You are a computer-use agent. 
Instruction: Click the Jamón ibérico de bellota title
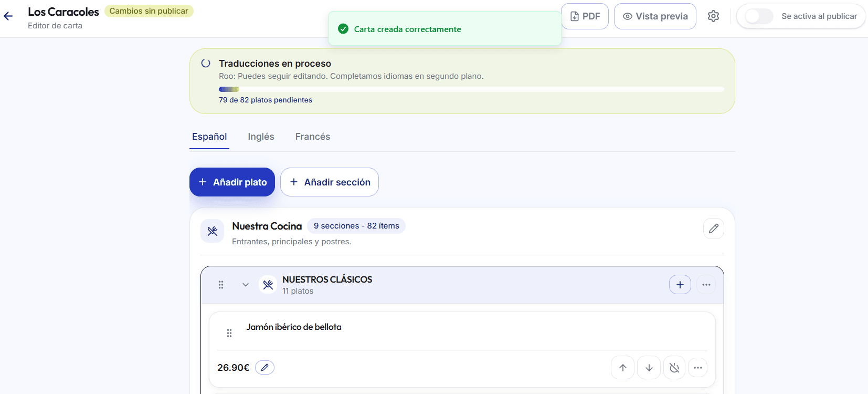(294, 327)
